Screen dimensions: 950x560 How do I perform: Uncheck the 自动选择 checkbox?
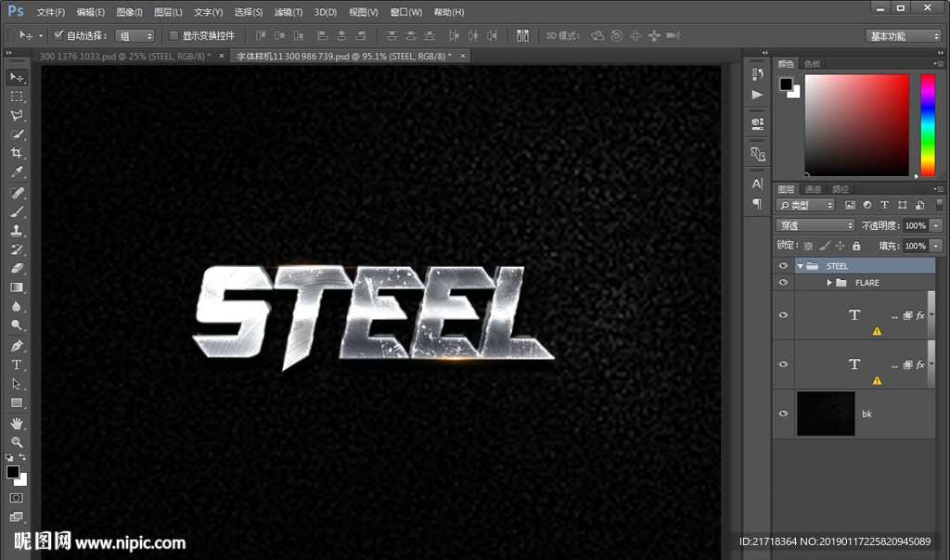tap(58, 36)
